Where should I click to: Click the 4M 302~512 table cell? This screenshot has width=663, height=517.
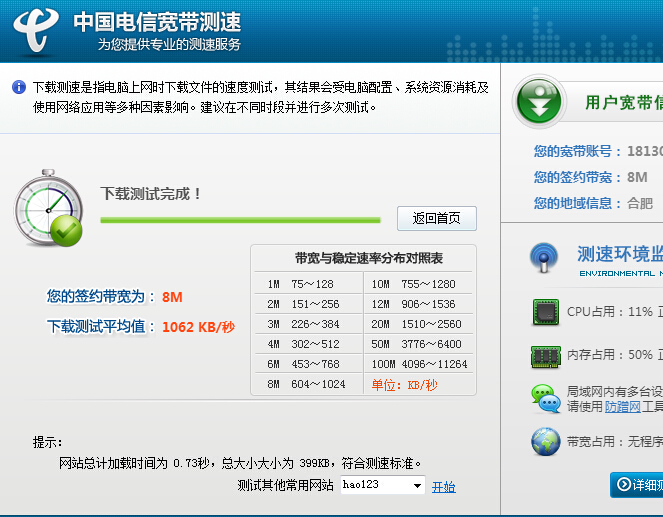pos(309,344)
